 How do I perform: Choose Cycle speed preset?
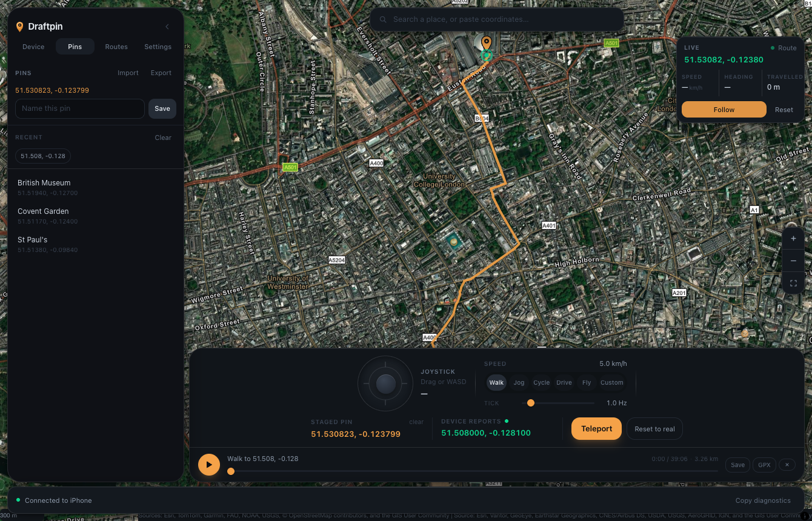pyautogui.click(x=542, y=382)
